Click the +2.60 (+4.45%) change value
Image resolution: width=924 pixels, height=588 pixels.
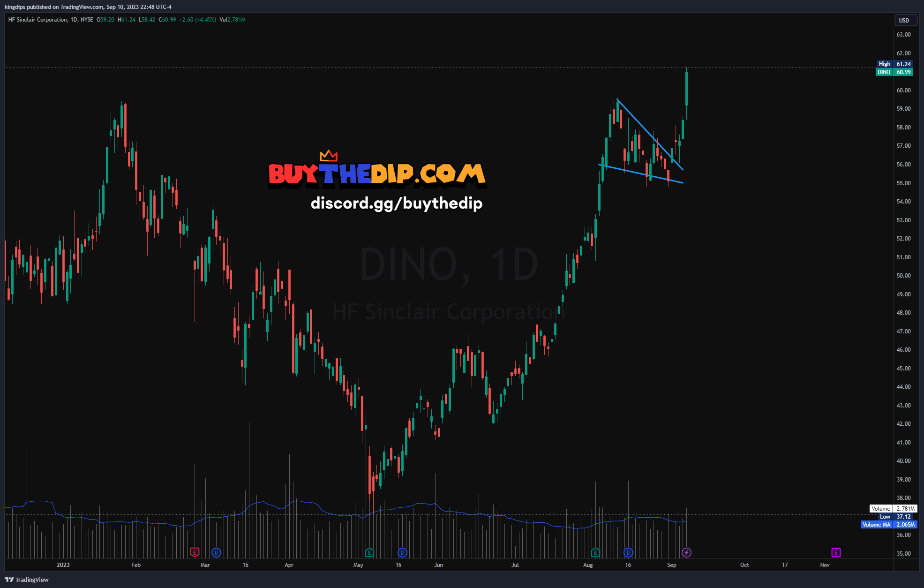[197, 20]
